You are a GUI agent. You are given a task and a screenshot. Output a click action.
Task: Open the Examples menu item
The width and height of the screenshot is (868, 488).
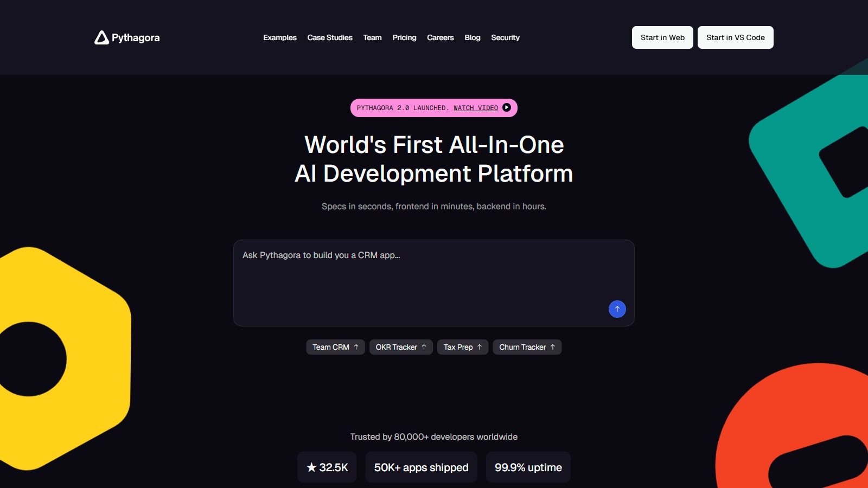point(280,37)
